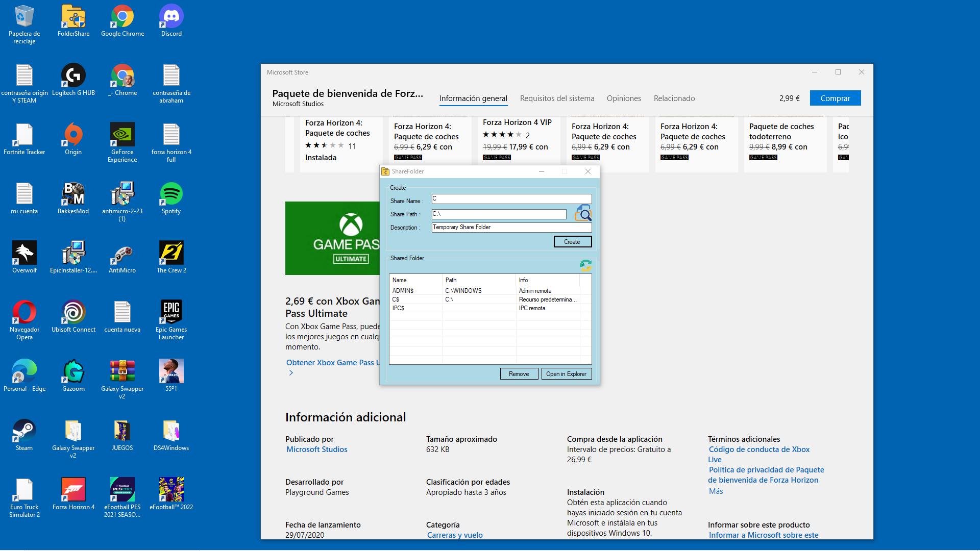Open the Forza Horizon 4 desktop shortcut

click(73, 491)
